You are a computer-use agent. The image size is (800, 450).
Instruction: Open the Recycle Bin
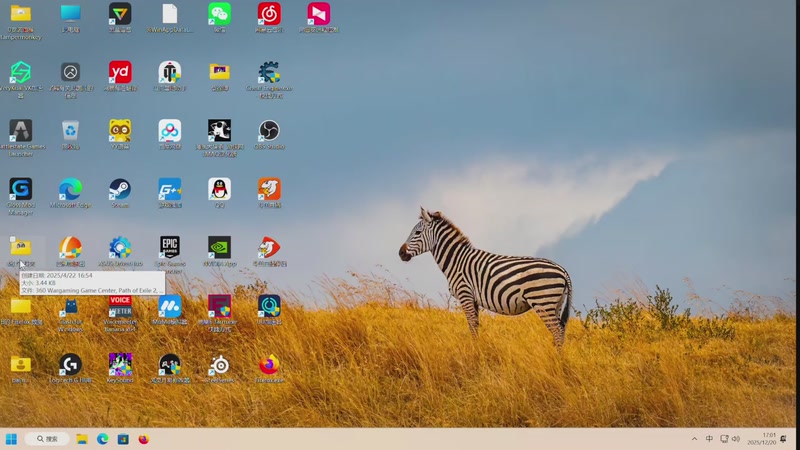pos(70,131)
